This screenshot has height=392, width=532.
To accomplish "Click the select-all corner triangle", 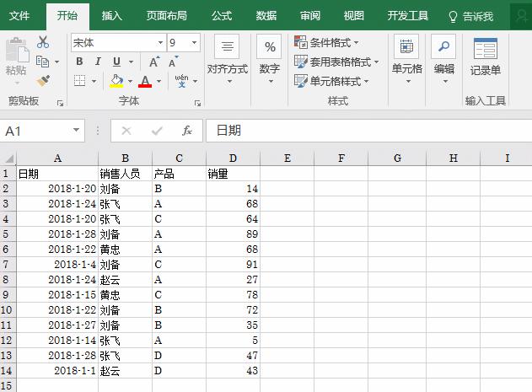I will [8, 158].
